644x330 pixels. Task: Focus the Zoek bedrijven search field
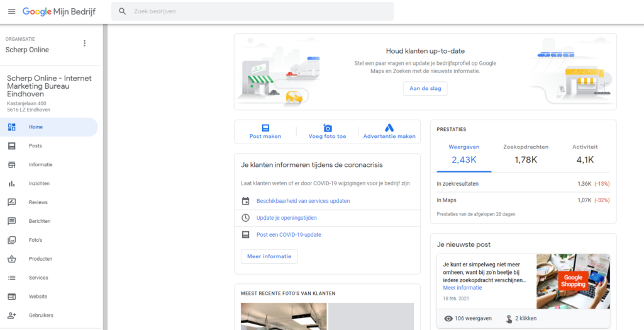coord(253,11)
